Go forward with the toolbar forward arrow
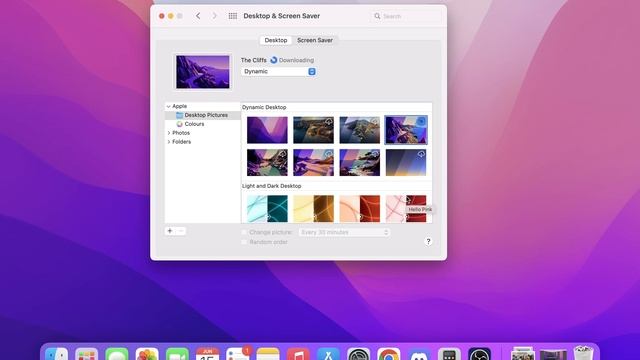Viewport: 640px width, 360px height. tap(214, 16)
